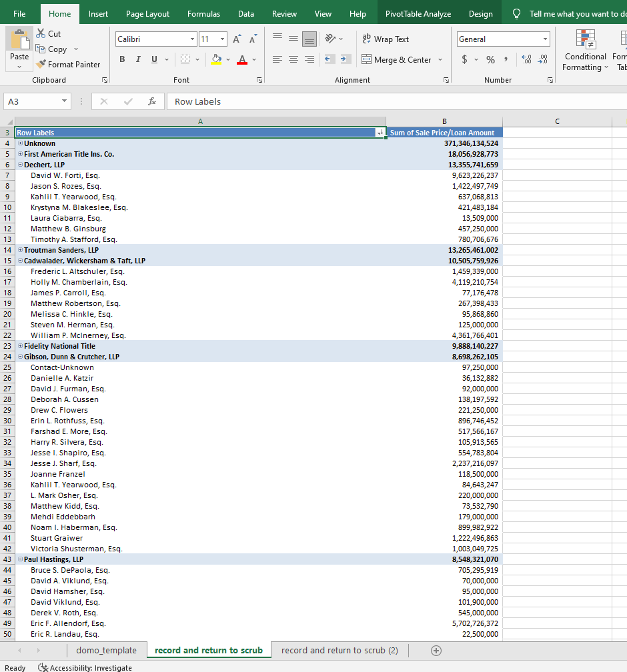The image size is (627, 672).
Task: Toggle Wrap Text on the cell
Action: click(386, 39)
